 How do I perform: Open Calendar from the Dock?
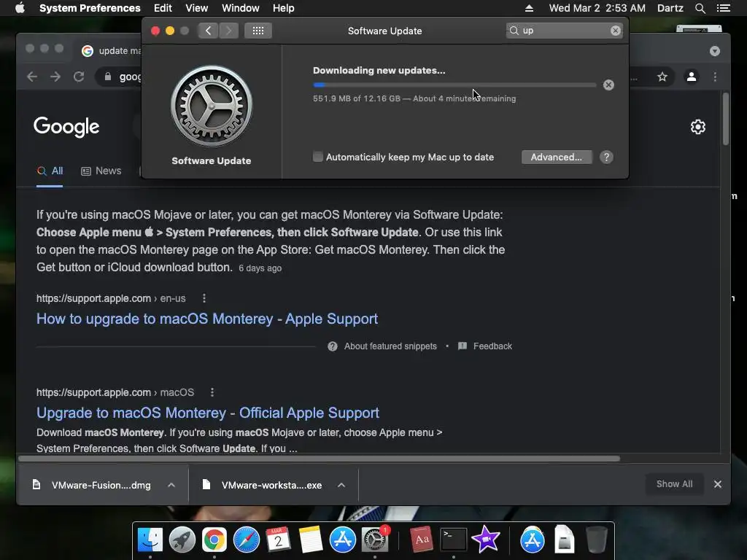point(278,540)
